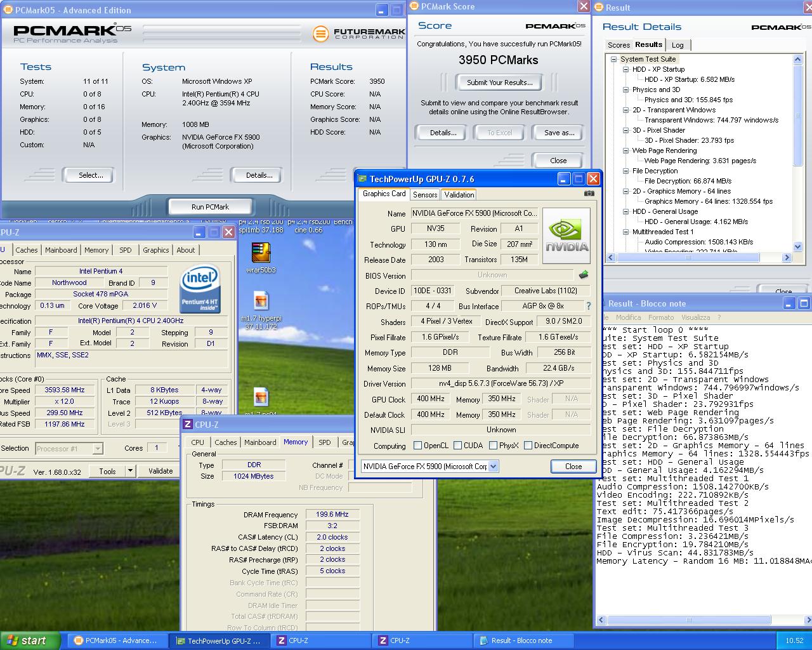The width and height of the screenshot is (812, 650).
Task: Select the m1.7 hyperpi desktop icon
Action: point(261,301)
